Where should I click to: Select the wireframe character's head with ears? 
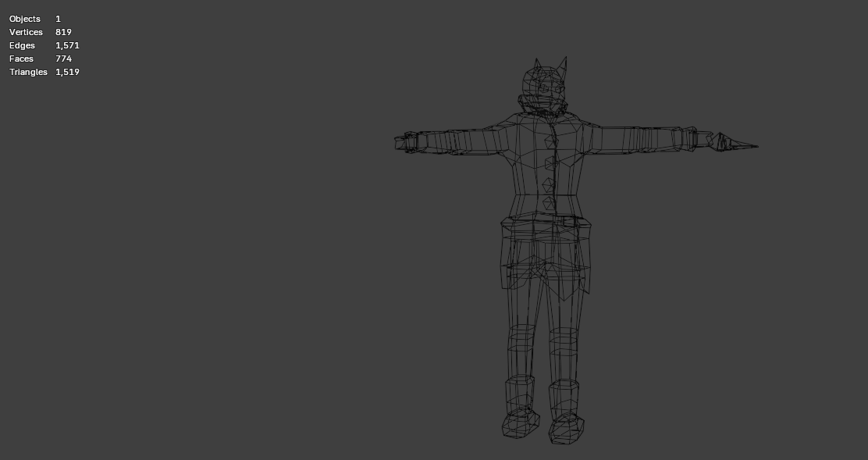click(x=543, y=84)
